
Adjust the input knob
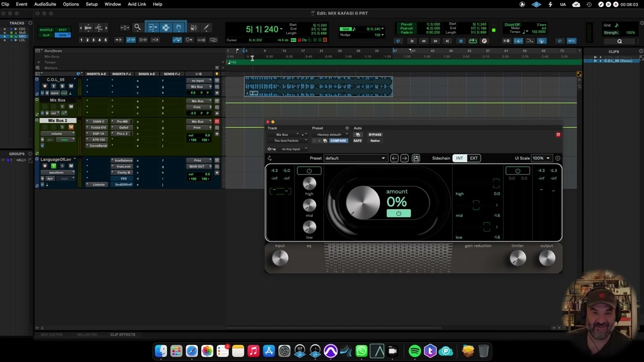tap(280, 258)
